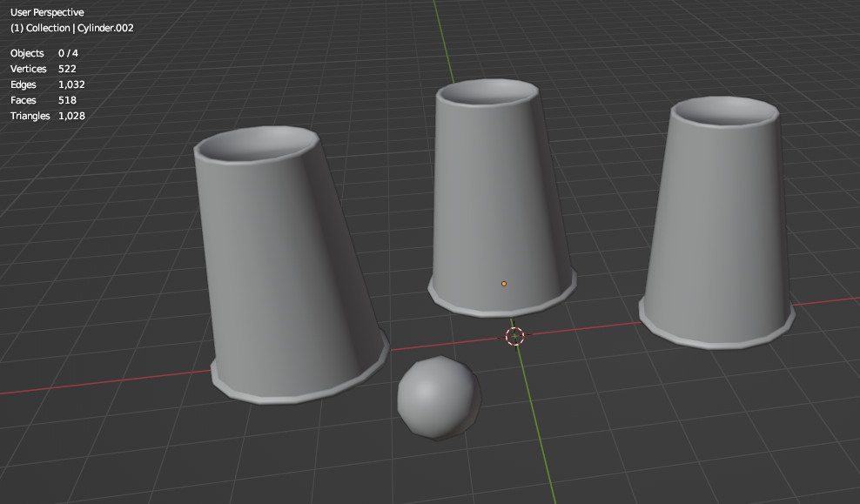860x504 pixels.
Task: Click the 3D cursor crosshair at origin
Action: click(x=514, y=336)
